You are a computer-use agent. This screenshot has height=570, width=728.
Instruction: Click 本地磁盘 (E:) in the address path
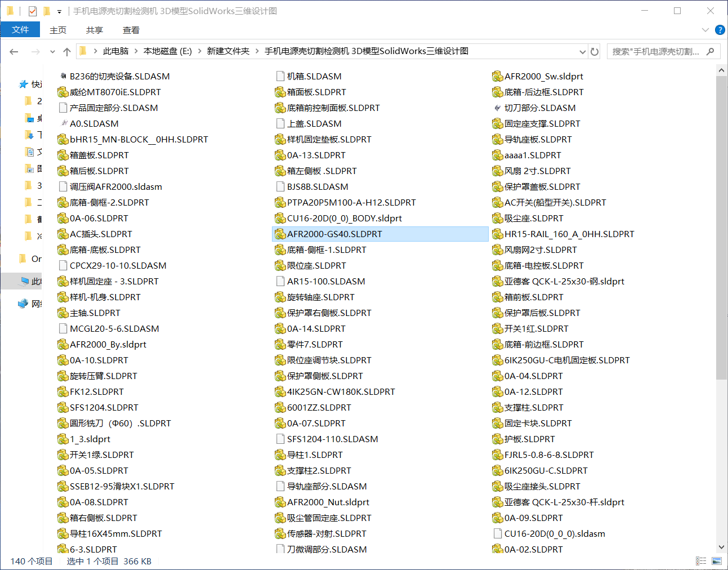click(168, 51)
